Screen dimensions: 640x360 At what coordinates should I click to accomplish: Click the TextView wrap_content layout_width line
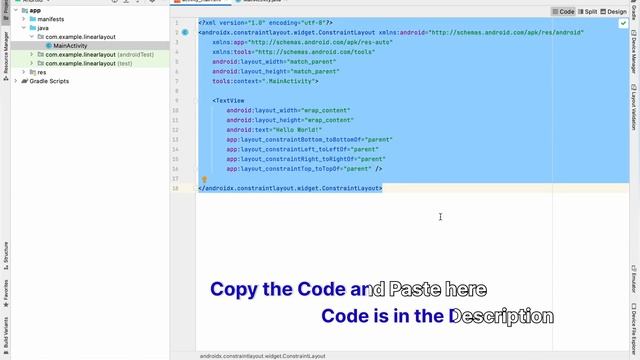click(288, 110)
